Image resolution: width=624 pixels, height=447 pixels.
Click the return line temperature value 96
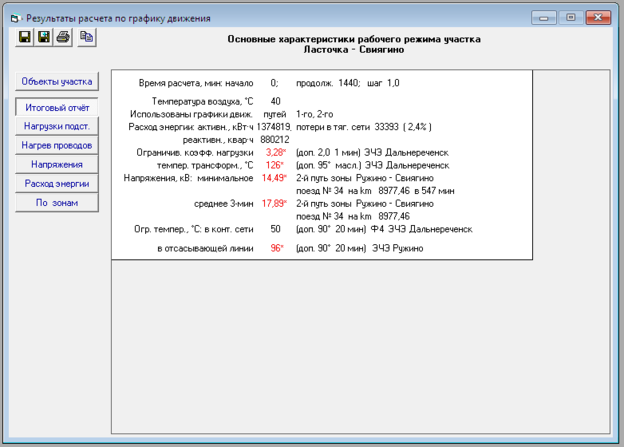click(277, 248)
